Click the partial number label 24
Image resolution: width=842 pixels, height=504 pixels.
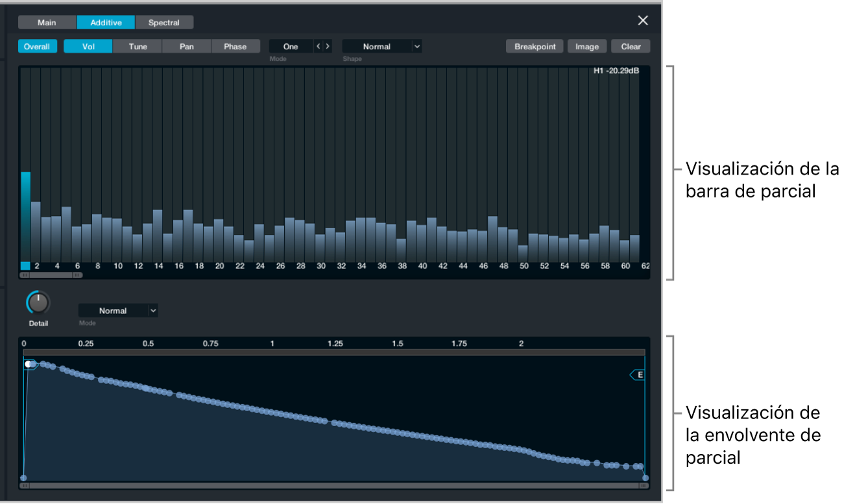(260, 266)
